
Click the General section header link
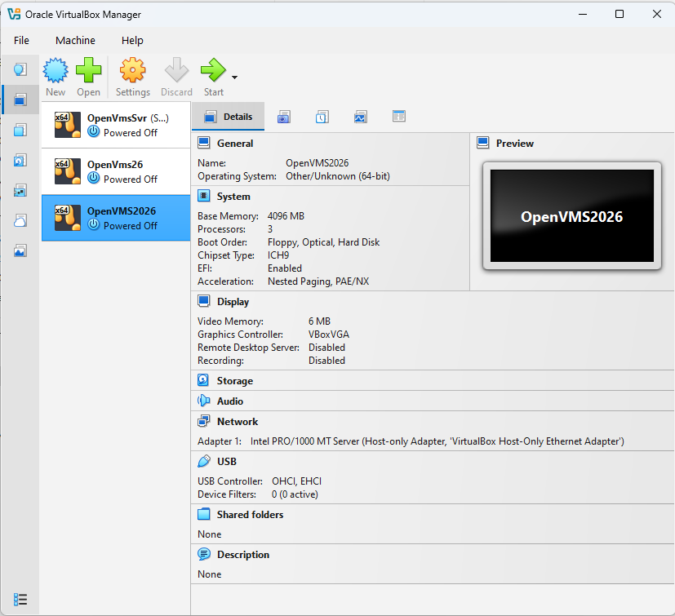tap(234, 144)
